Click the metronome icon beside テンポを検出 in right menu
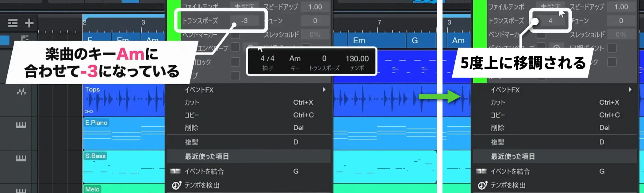The image size is (644, 193). click(482, 185)
